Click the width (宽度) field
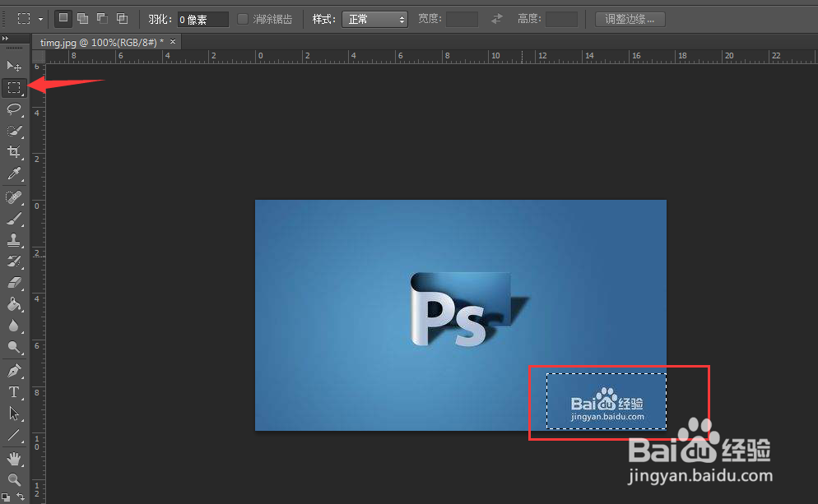This screenshot has width=818, height=504. [x=462, y=19]
